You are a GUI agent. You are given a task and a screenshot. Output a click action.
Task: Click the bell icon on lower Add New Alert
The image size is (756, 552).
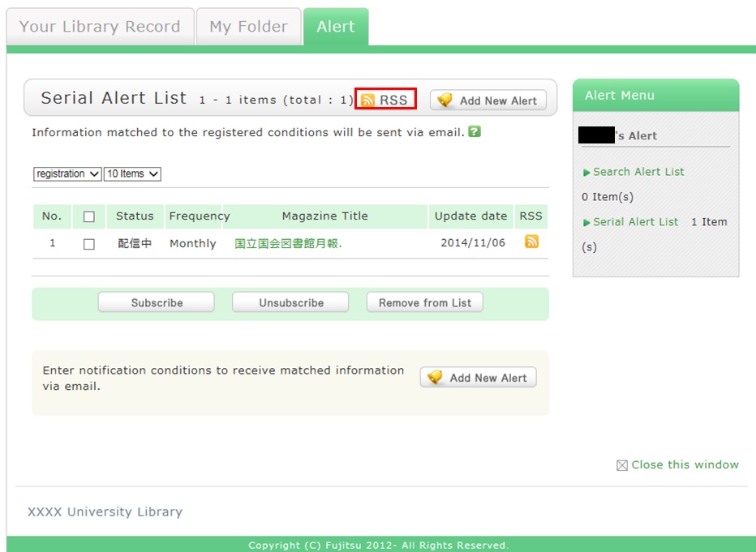coord(435,378)
